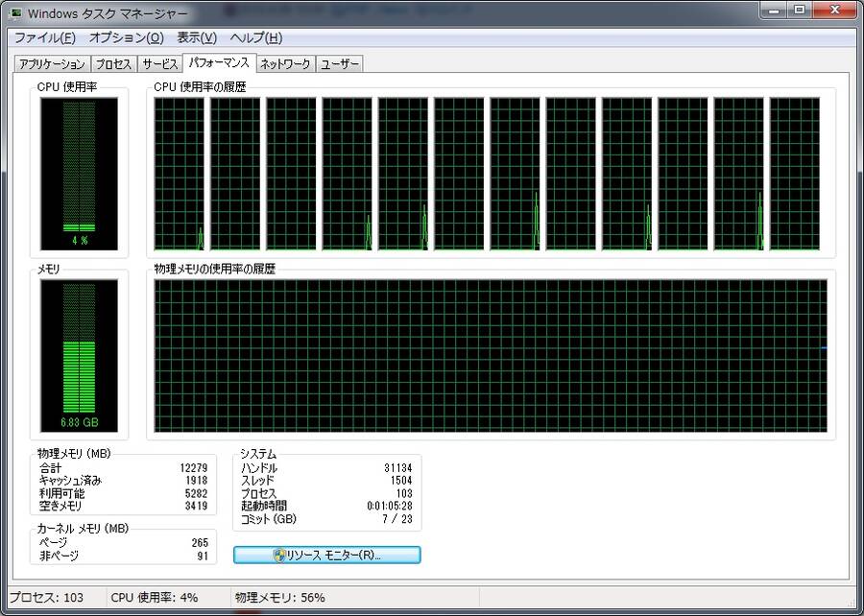The width and height of the screenshot is (864, 616).
Task: Switch to the ユーザー tab
Action: click(339, 63)
